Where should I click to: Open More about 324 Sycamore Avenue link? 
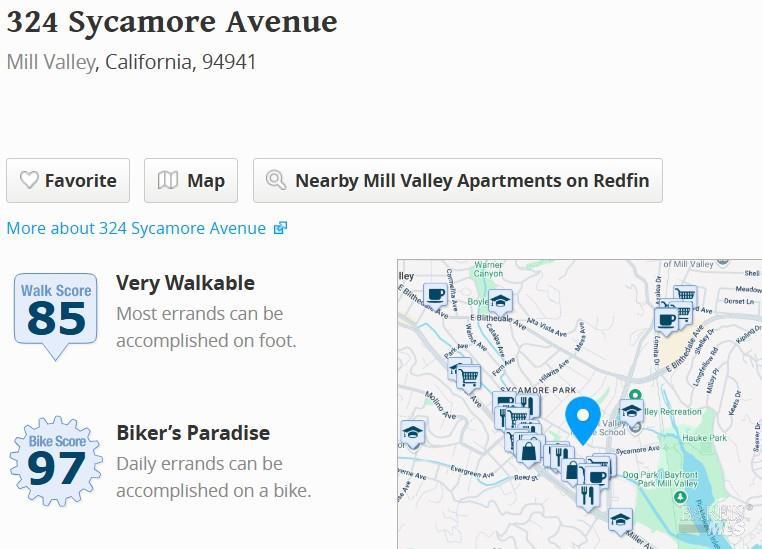coord(136,228)
